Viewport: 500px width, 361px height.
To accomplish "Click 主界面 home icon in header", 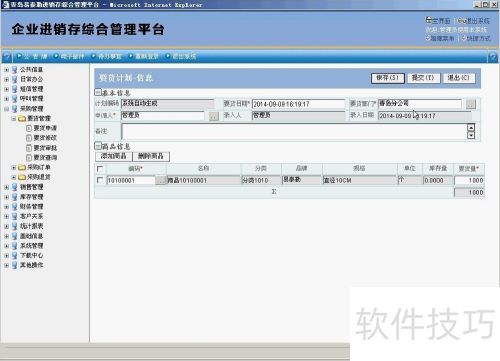I will tap(429, 20).
